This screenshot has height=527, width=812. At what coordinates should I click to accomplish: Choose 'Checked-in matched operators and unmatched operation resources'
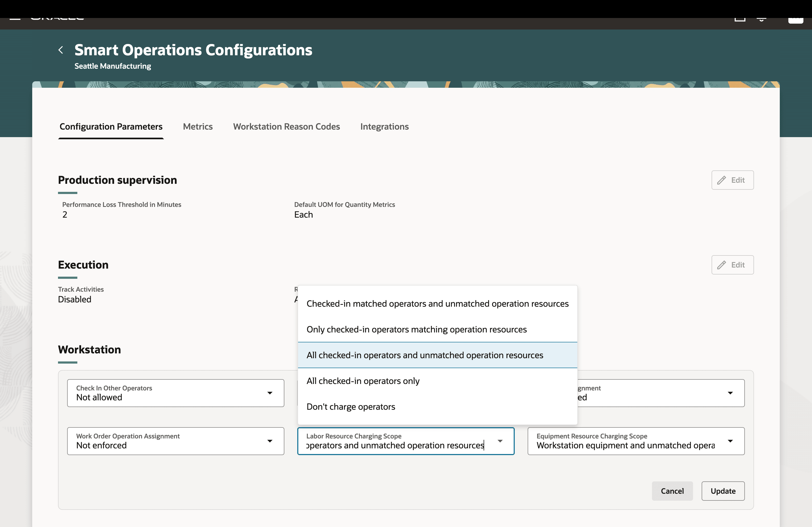(x=438, y=304)
